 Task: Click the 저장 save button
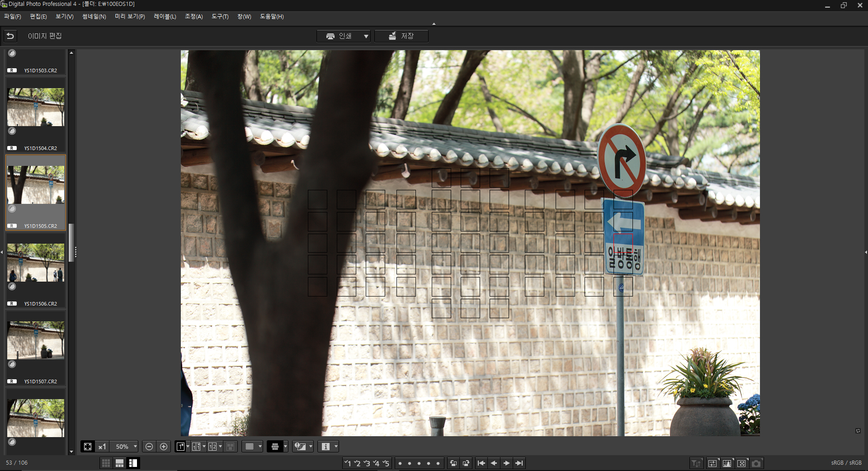401,36
